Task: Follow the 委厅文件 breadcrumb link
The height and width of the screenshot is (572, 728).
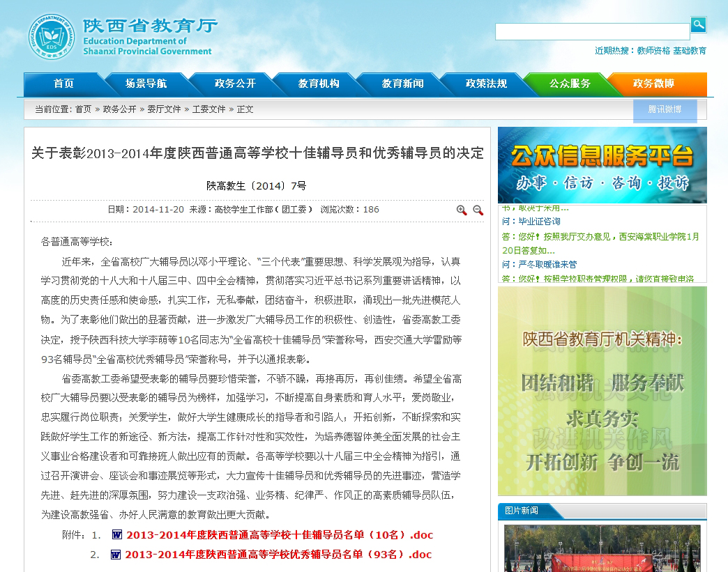Action: tap(164, 109)
